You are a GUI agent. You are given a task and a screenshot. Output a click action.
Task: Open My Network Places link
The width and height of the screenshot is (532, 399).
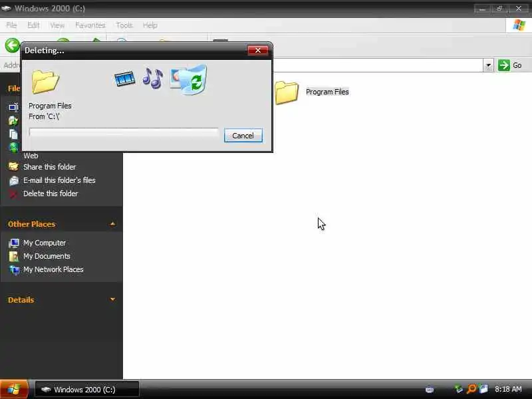[53, 269]
